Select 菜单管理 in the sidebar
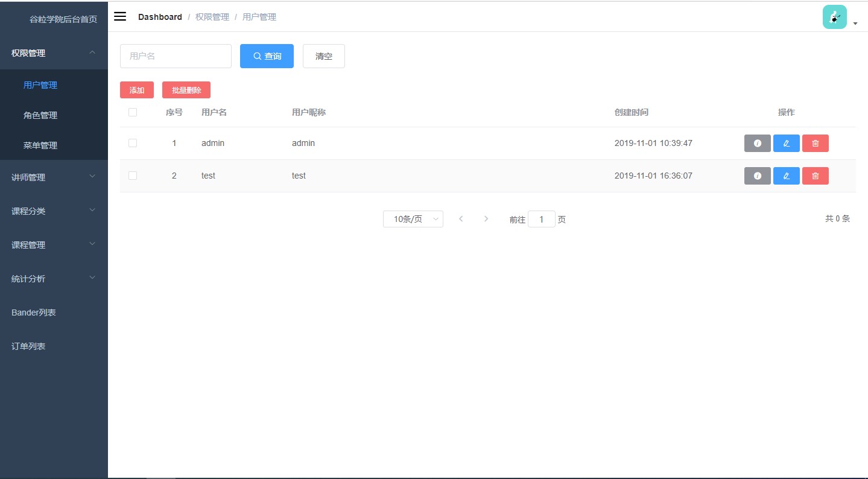Image resolution: width=868 pixels, height=479 pixels. pos(40,145)
